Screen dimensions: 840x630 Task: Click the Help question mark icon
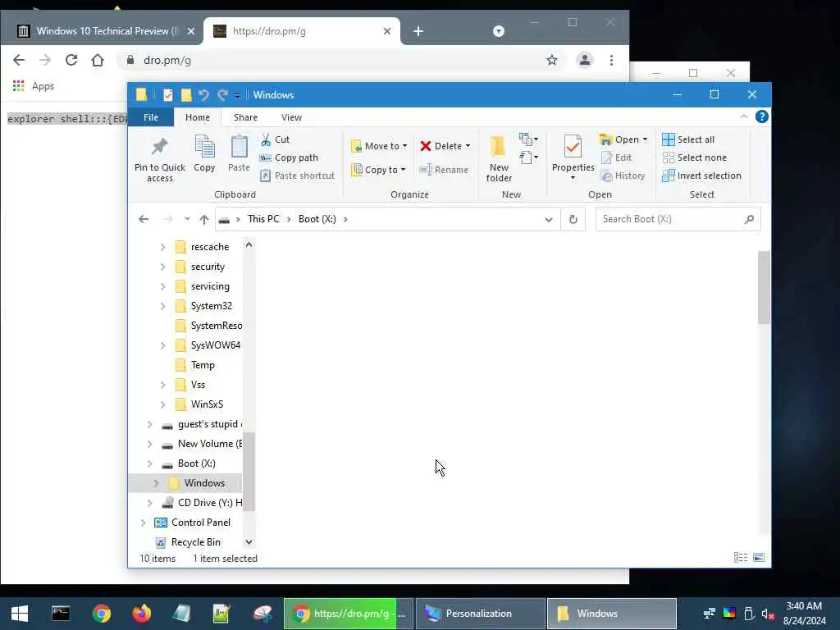tap(761, 116)
